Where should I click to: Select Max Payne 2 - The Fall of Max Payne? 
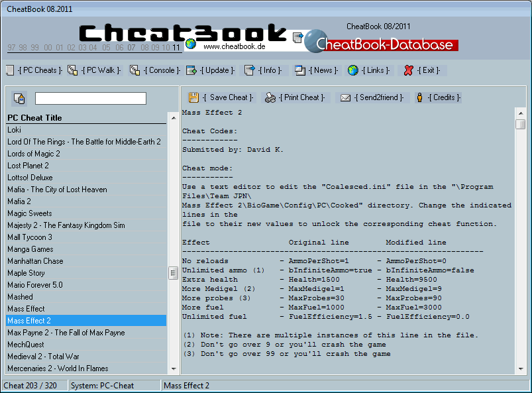(87, 333)
